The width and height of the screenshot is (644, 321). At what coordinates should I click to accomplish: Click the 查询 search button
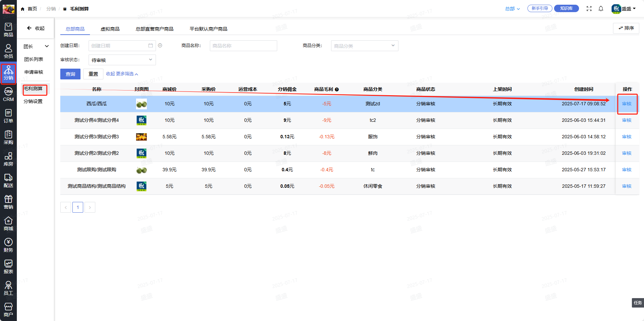tap(70, 74)
